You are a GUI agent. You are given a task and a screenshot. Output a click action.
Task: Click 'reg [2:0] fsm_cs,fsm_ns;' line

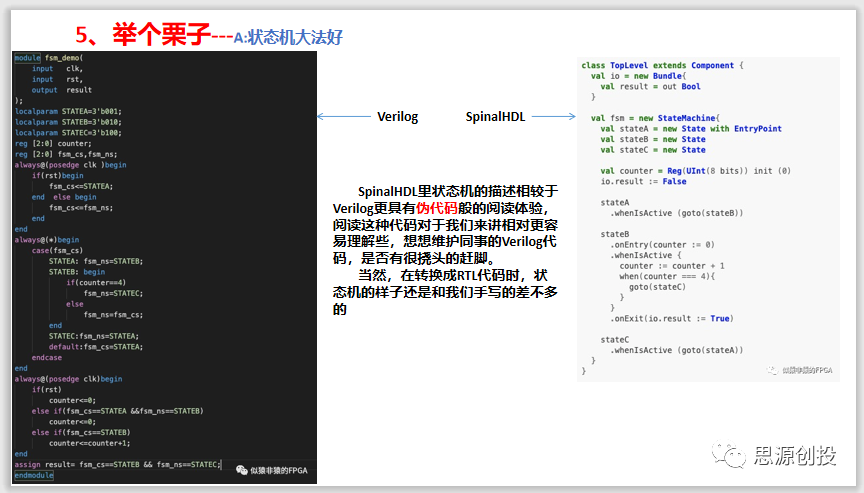pos(66,154)
